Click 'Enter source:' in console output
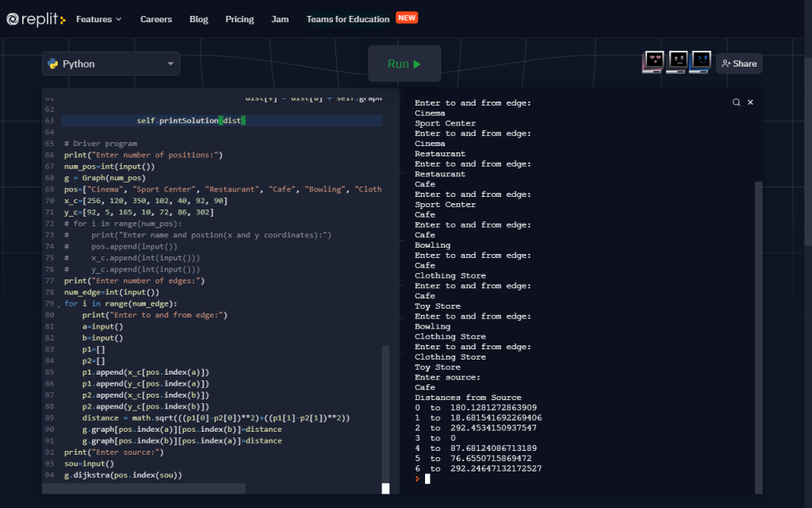812x508 pixels. pyautogui.click(x=447, y=377)
